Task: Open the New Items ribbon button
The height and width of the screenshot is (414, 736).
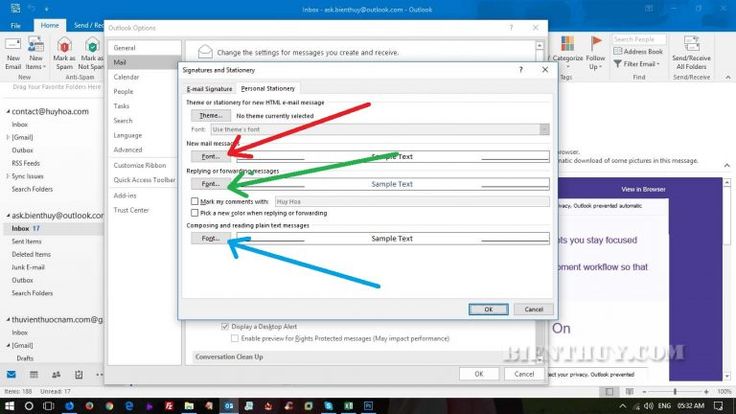Action: pos(36,45)
